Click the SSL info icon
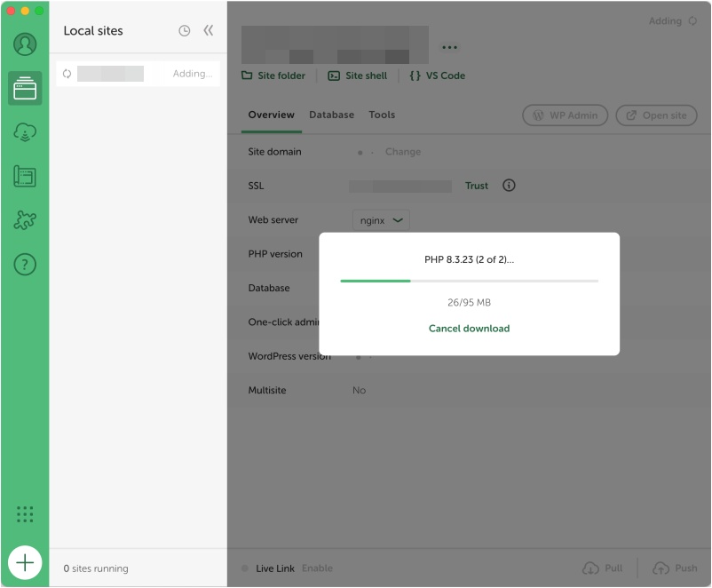This screenshot has width=712, height=588. click(509, 187)
